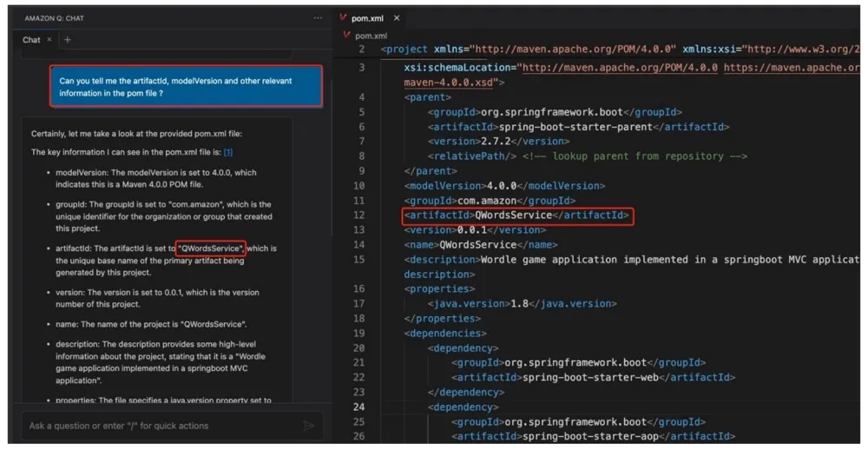Add a new chat tab with plus icon
868x450 pixels.
pyautogui.click(x=68, y=40)
